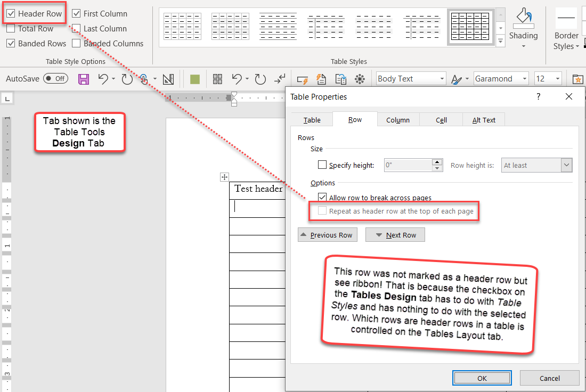The height and width of the screenshot is (392, 586).
Task: Click the Redo icon
Action: [127, 78]
